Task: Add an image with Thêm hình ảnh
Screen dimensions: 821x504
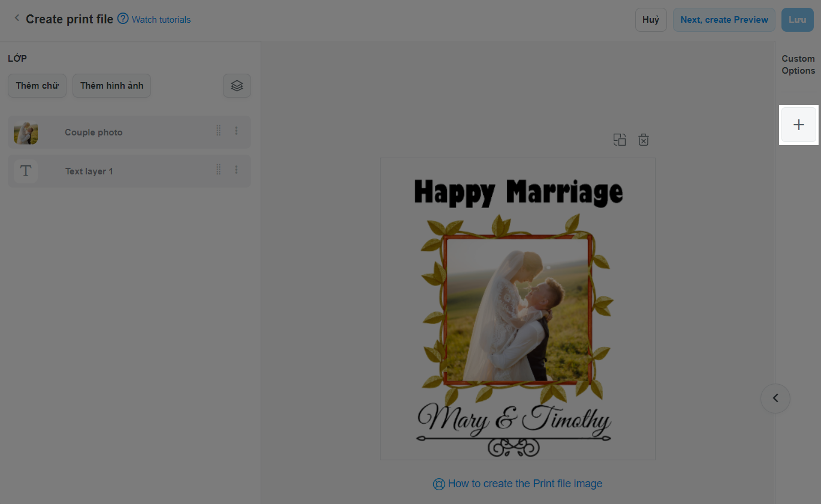Action: [x=112, y=86]
